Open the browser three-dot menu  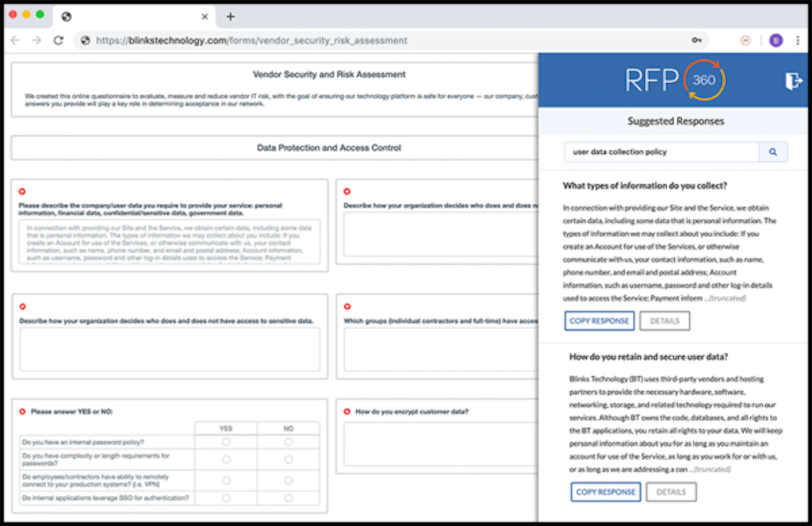[x=798, y=41]
